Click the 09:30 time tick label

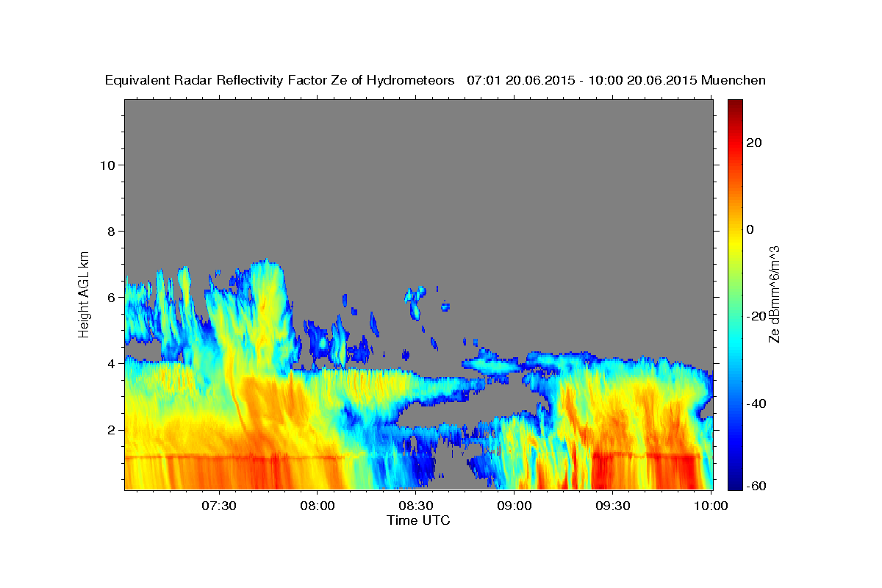(x=613, y=506)
